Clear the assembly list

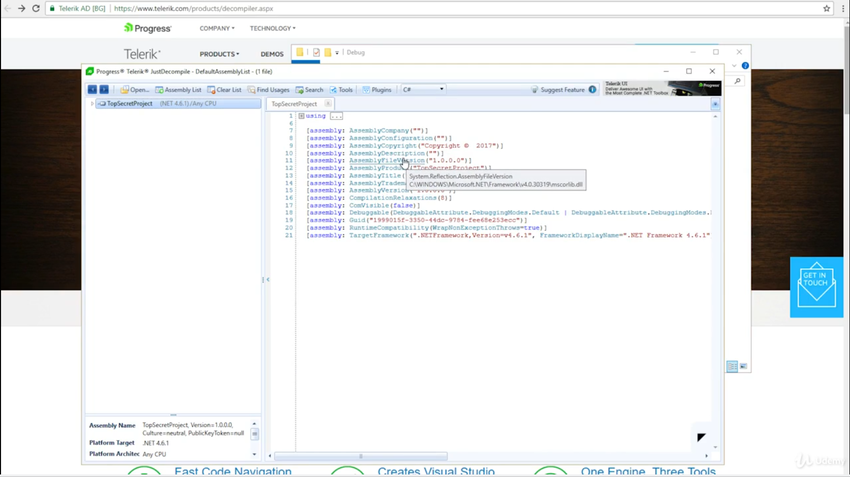coord(225,90)
